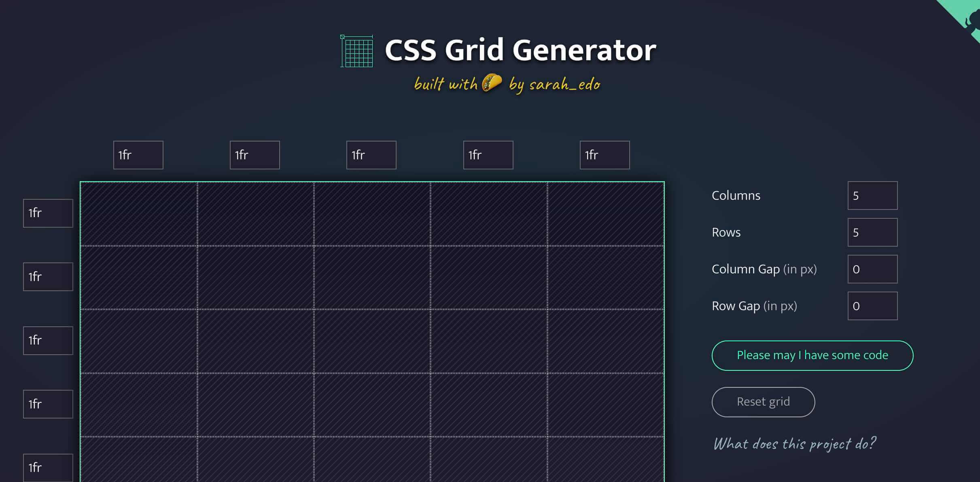This screenshot has height=482, width=980.
Task: Click the third row label showing 1fr
Action: pos(47,340)
